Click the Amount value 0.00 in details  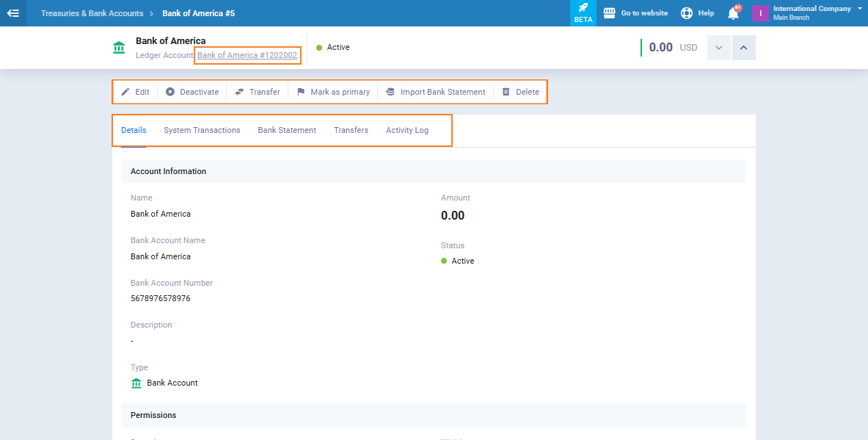click(453, 216)
